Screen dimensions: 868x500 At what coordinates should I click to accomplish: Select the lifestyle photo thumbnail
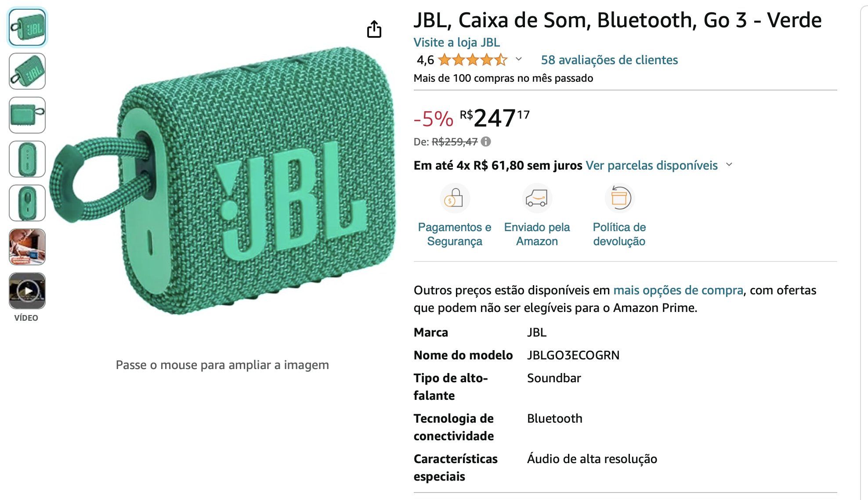click(27, 247)
